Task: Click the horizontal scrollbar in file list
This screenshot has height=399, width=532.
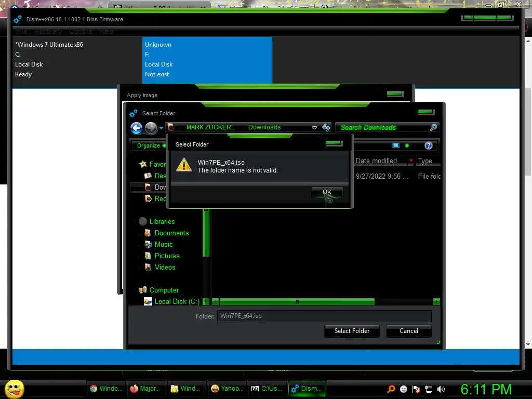Action: pos(297,302)
